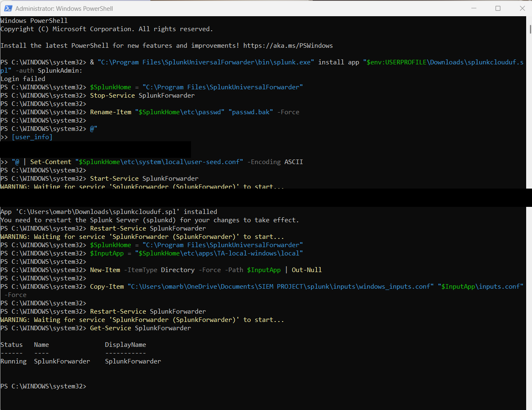The height and width of the screenshot is (410, 532).
Task: Click the vertical scrollbar thumb of the console
Action: [530, 29]
